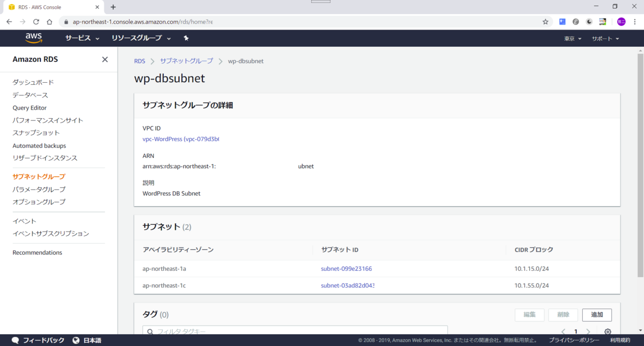Screen dimensions: 644x346
Task: Click the 10.1.55.0/24 CIDR cell
Action: tap(532, 285)
